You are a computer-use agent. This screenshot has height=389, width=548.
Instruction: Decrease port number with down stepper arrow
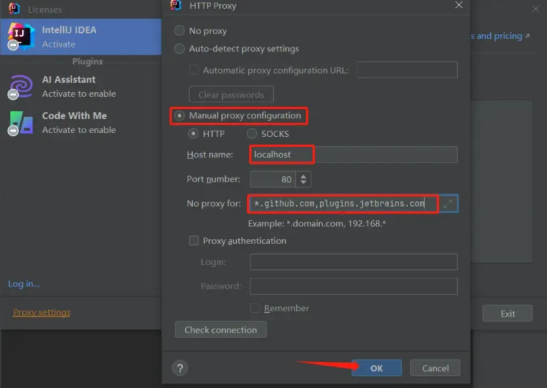(x=303, y=183)
